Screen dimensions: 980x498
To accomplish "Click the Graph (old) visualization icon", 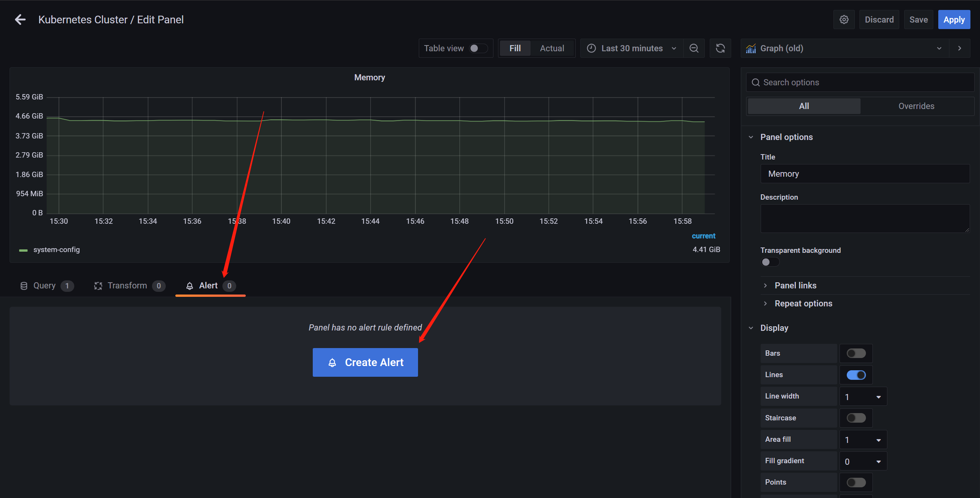I will (x=751, y=49).
